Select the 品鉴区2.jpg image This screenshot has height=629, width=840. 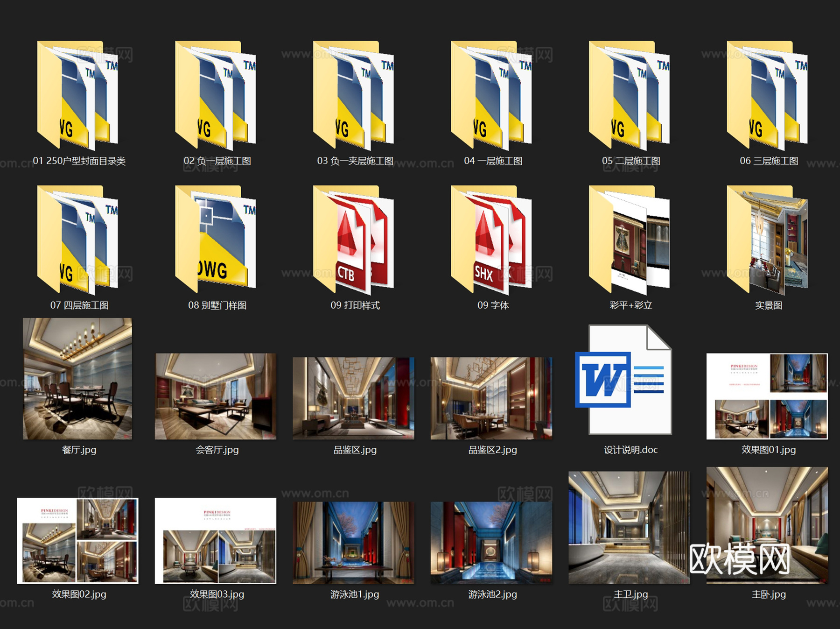click(x=491, y=398)
